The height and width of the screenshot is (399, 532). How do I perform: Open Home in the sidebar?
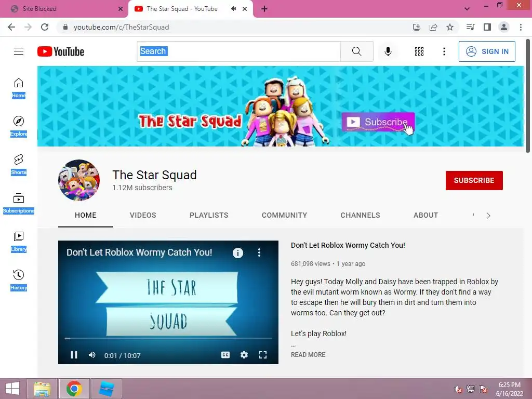coord(19,88)
